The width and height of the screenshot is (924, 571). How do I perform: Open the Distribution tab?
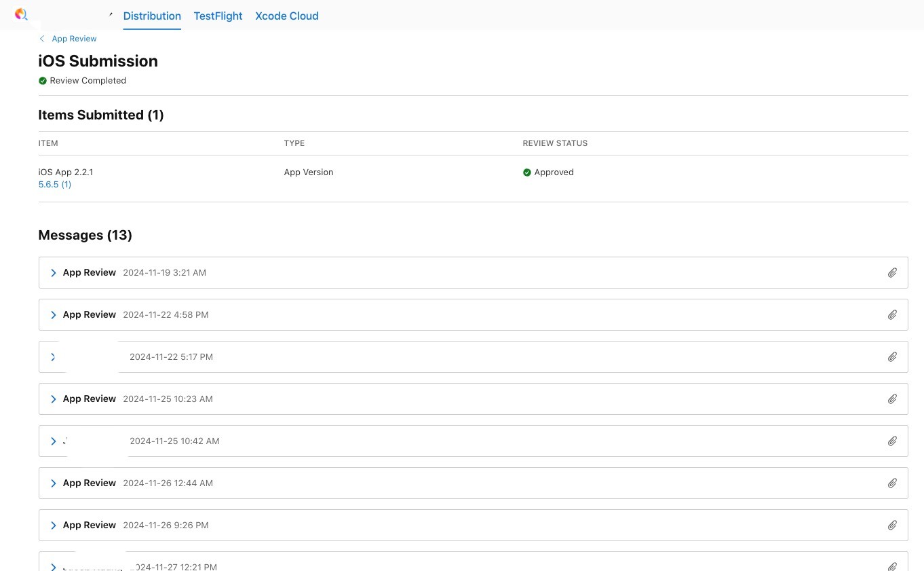point(152,16)
